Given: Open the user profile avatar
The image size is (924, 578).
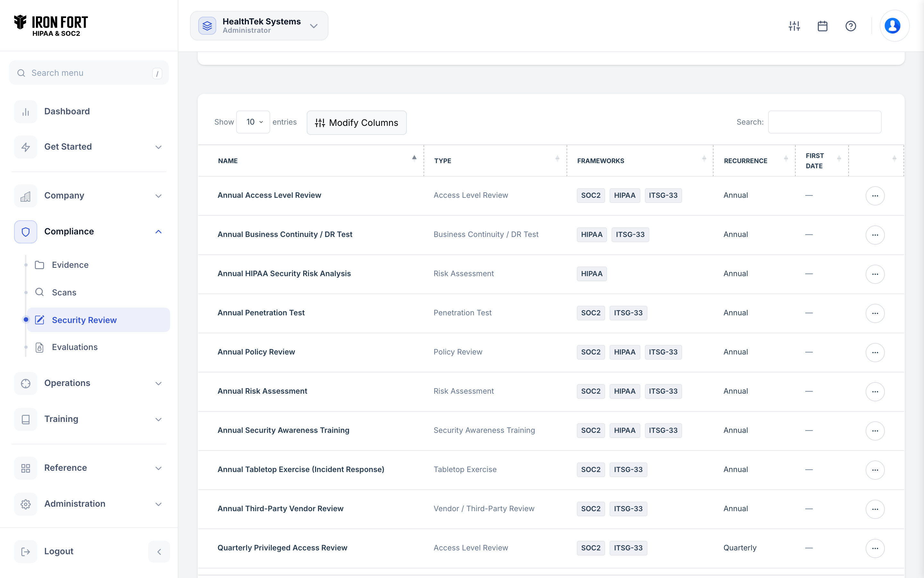Looking at the screenshot, I should coord(893,26).
